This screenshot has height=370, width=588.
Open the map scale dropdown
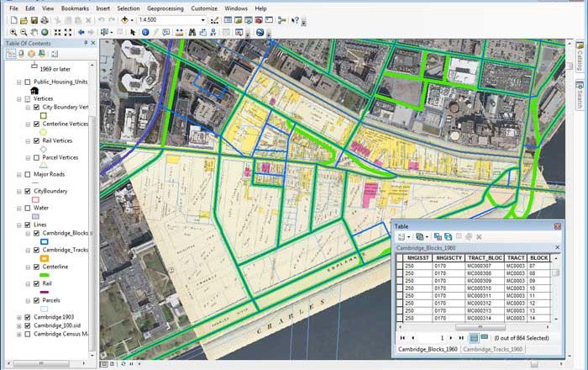[x=203, y=20]
